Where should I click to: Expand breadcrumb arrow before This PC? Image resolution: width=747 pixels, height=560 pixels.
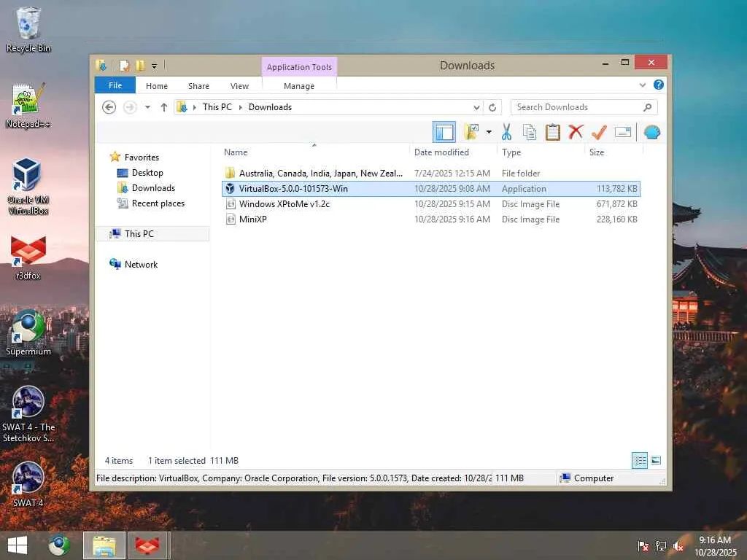(194, 107)
